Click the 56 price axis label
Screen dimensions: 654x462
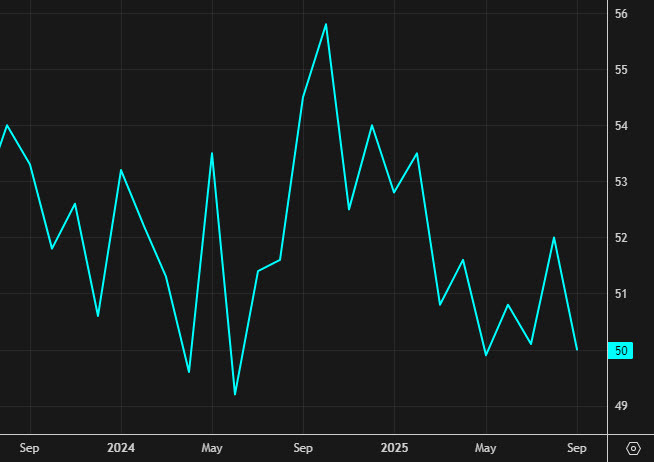pos(621,14)
